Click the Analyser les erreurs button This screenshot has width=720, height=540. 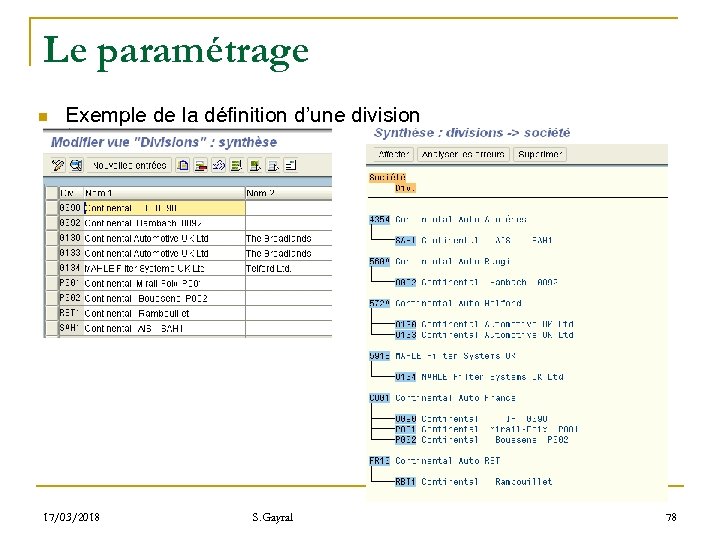point(463,154)
